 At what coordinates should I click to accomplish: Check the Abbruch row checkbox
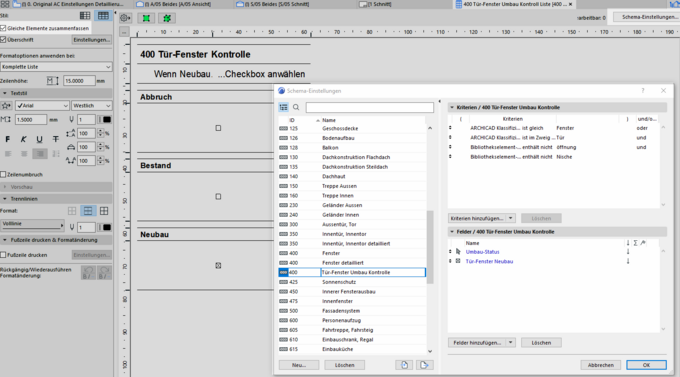coord(218,128)
